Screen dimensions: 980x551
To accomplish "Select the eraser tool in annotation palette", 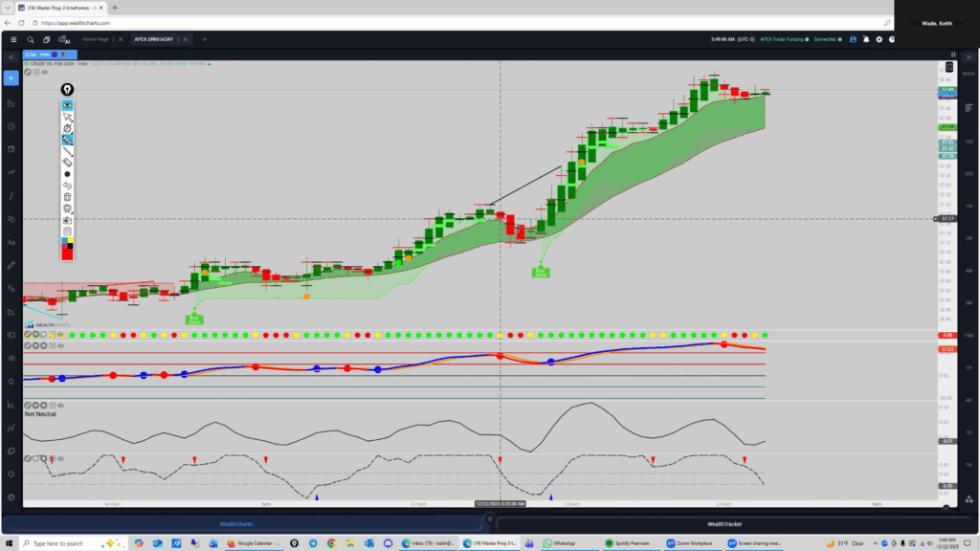I will pyautogui.click(x=68, y=163).
